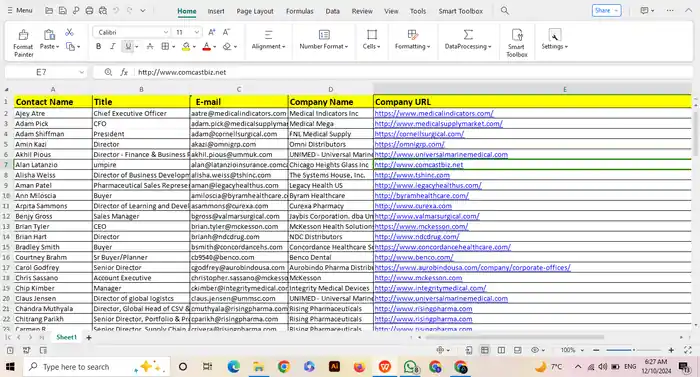The image size is (700, 377).
Task: Switch to the Page Layout tab
Action: (x=255, y=11)
